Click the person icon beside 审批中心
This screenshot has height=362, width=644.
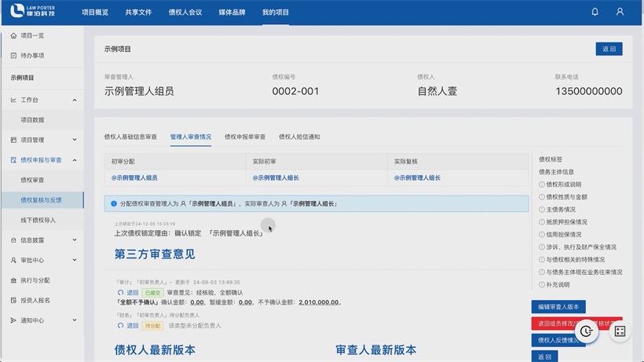[x=13, y=260]
